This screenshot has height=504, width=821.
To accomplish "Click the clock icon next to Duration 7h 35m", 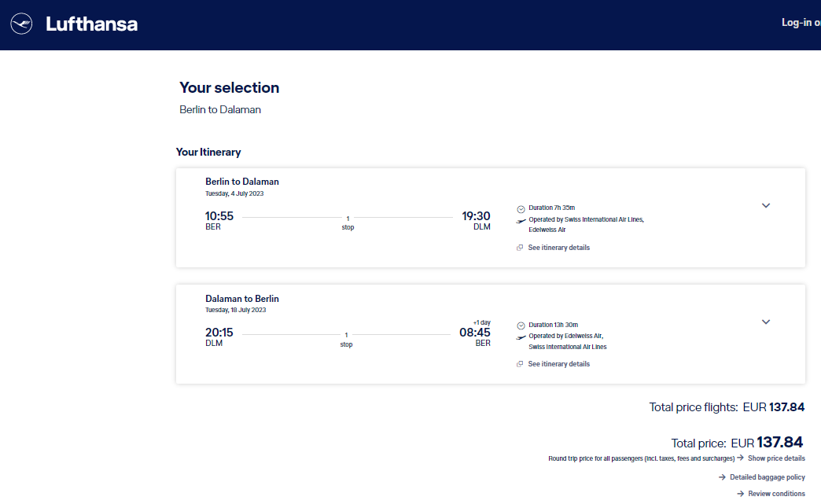I will [x=521, y=209].
